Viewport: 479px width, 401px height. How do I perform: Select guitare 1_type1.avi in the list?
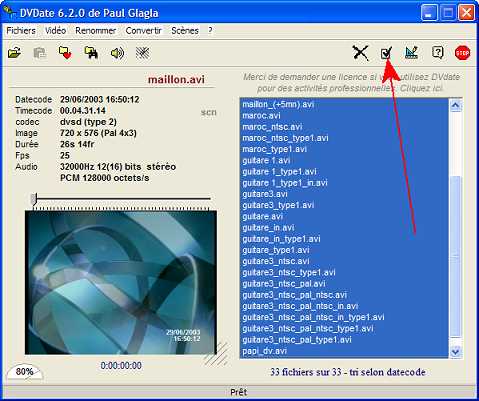[344, 172]
